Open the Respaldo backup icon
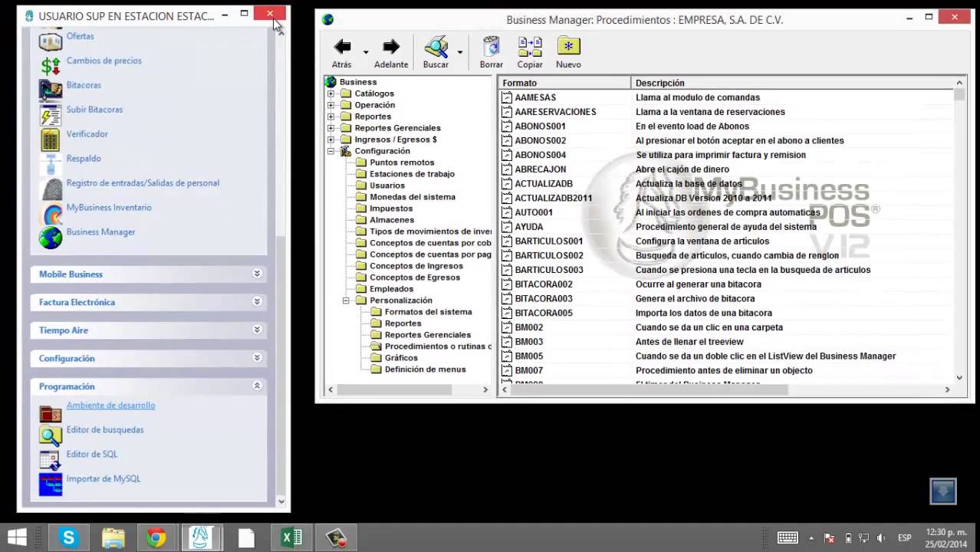The width and height of the screenshot is (980, 552). point(51,164)
